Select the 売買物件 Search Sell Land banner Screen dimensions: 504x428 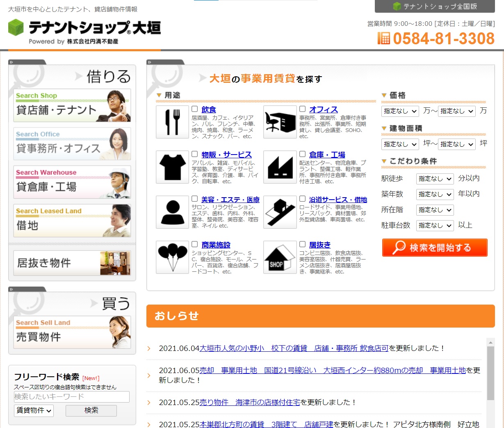pos(72,332)
